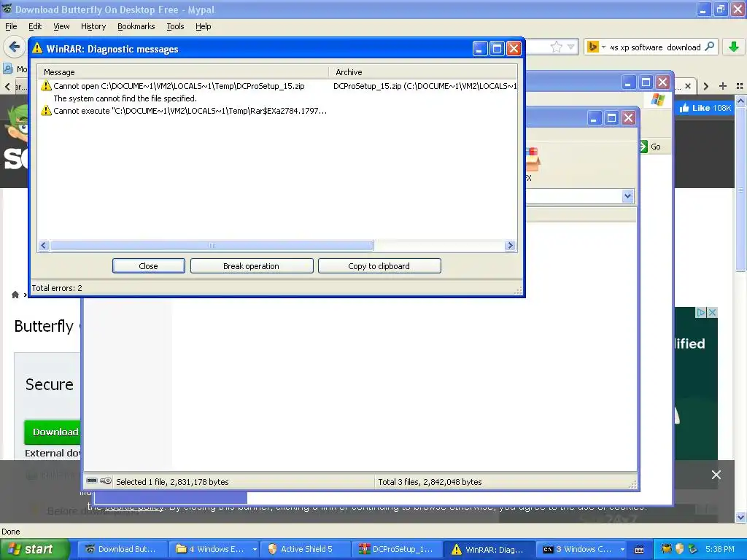
Task: Click the magnifier search icon in search box
Action: pyautogui.click(x=709, y=47)
